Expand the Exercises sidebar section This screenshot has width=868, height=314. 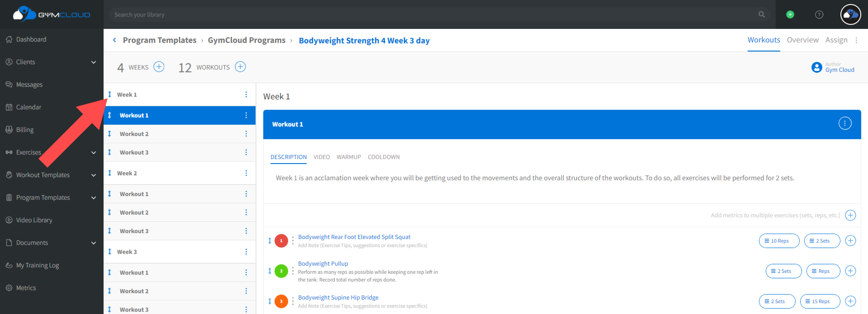point(94,152)
